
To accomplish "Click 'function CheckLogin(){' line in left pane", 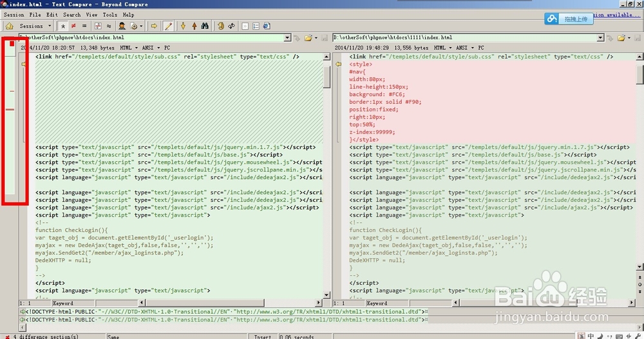I will pos(71,230).
